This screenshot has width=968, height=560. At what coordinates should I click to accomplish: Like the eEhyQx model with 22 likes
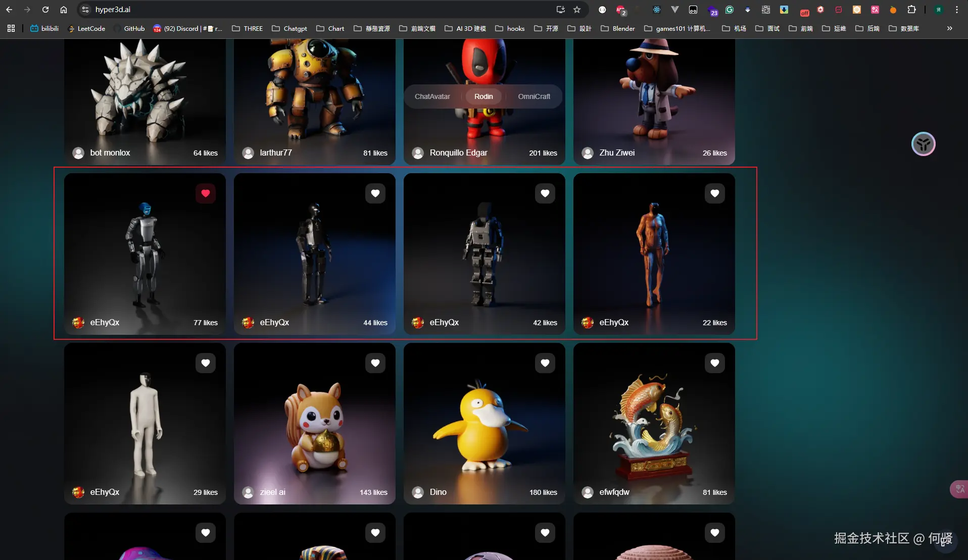715,193
